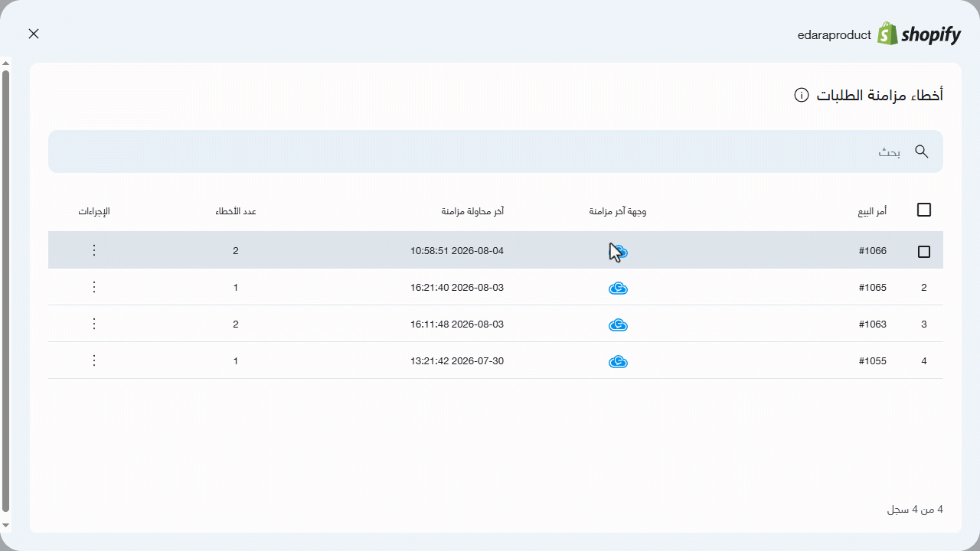Select order number #1055
The height and width of the screenshot is (551, 980).
[x=873, y=361]
